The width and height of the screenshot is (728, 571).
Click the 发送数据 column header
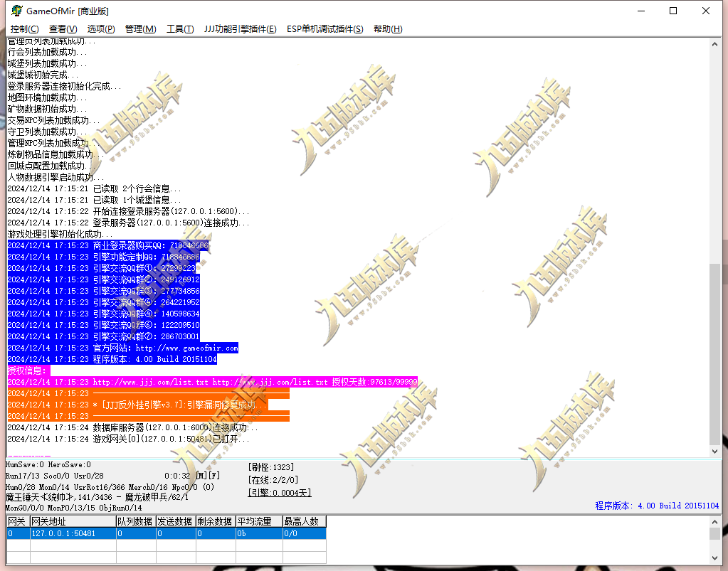[x=176, y=522]
